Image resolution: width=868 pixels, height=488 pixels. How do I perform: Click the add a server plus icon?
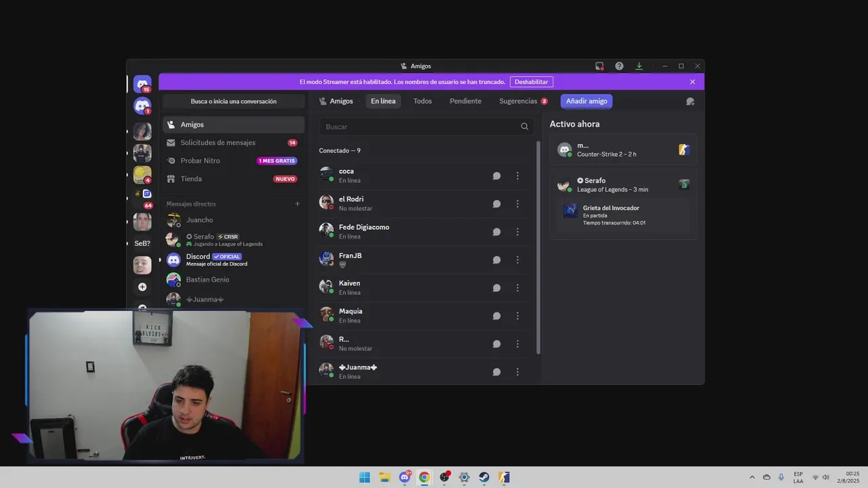(142, 287)
